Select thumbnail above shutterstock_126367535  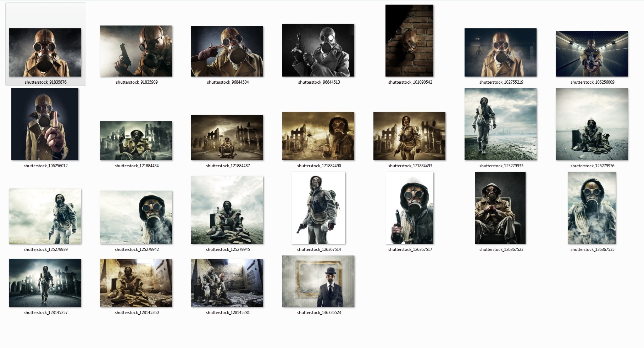tap(592, 208)
